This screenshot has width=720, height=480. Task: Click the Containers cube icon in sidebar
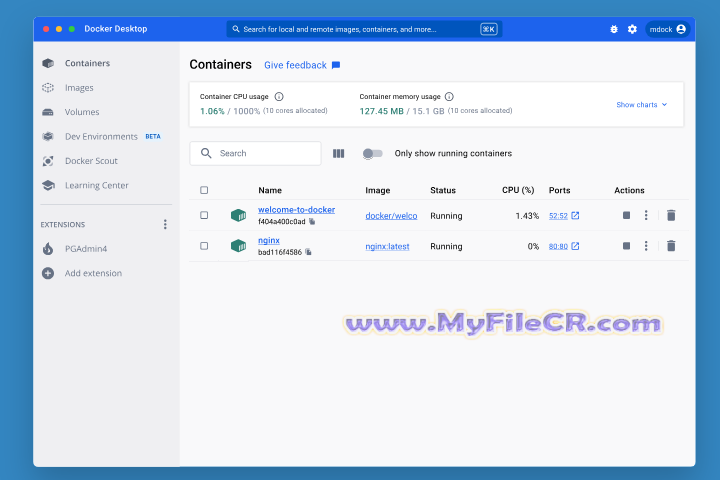pyautogui.click(x=48, y=63)
